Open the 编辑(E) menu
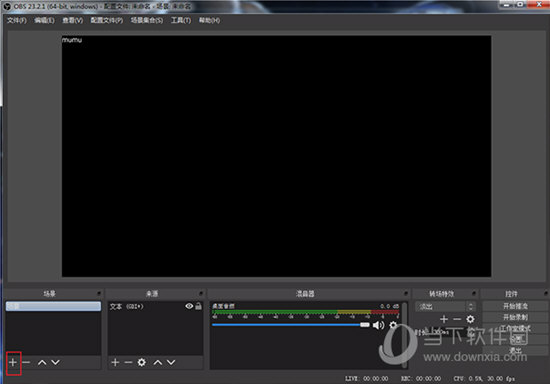This screenshot has height=384, width=550. (x=44, y=20)
